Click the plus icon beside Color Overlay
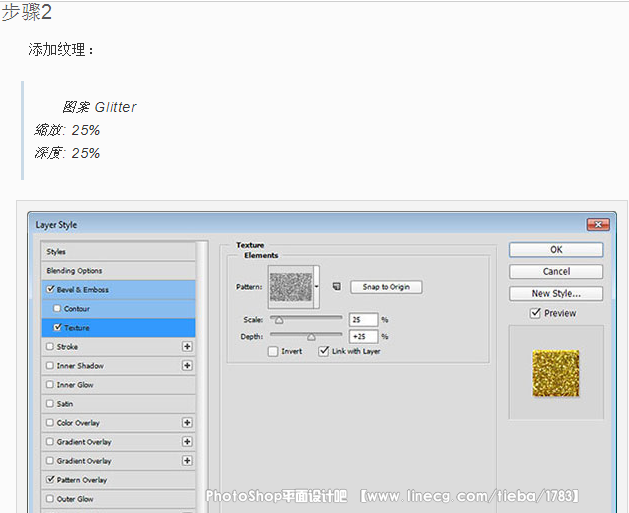Viewport: 629px width, 513px height. [x=187, y=423]
